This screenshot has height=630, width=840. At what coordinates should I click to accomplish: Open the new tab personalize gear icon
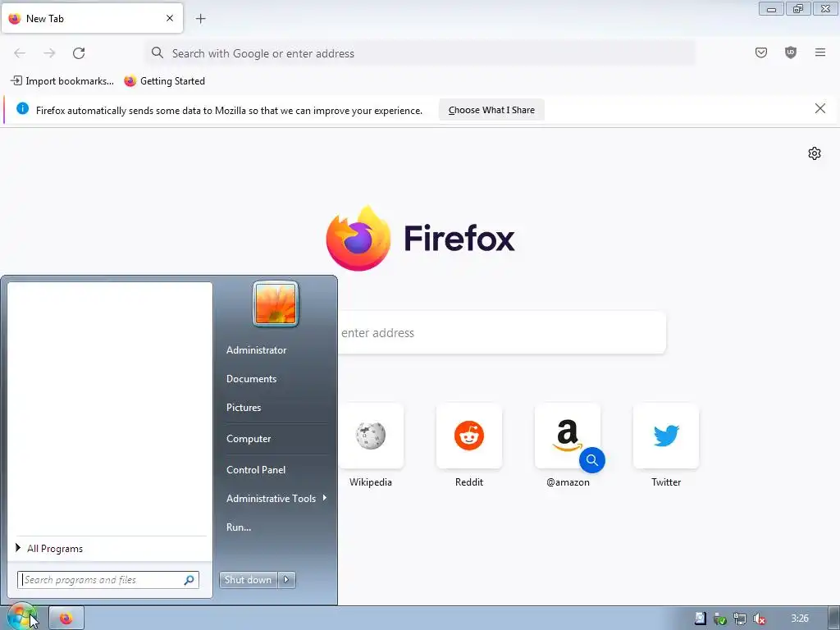pos(815,153)
